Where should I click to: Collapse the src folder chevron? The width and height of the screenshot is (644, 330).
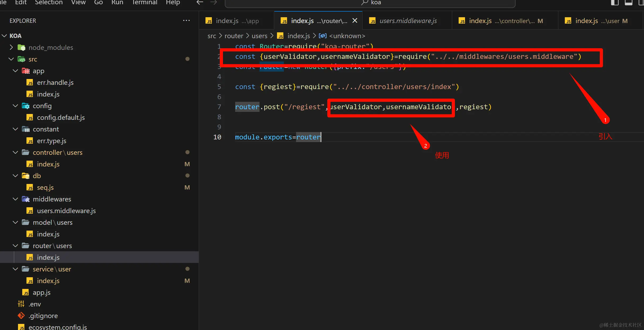coord(11,59)
